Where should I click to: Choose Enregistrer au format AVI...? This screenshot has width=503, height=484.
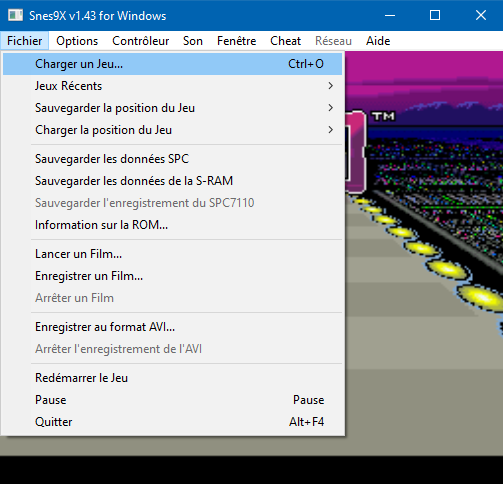(172, 327)
